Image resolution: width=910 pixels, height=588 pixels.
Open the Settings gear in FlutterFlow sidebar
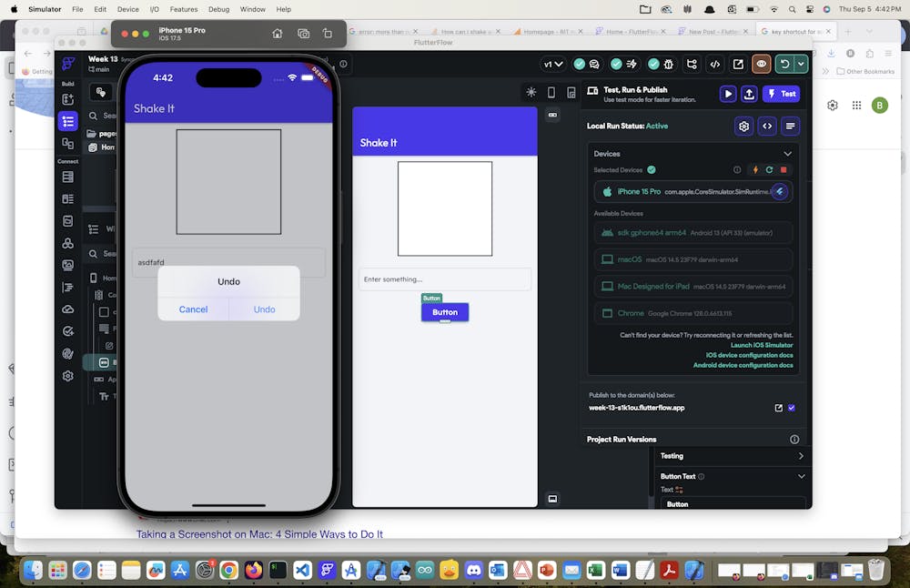(x=68, y=376)
